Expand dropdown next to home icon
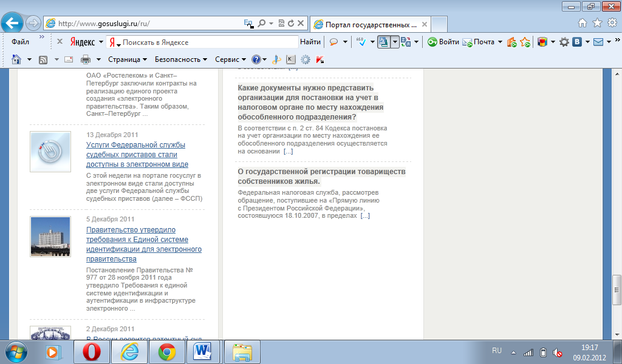This screenshot has width=622, height=364. coord(29,59)
